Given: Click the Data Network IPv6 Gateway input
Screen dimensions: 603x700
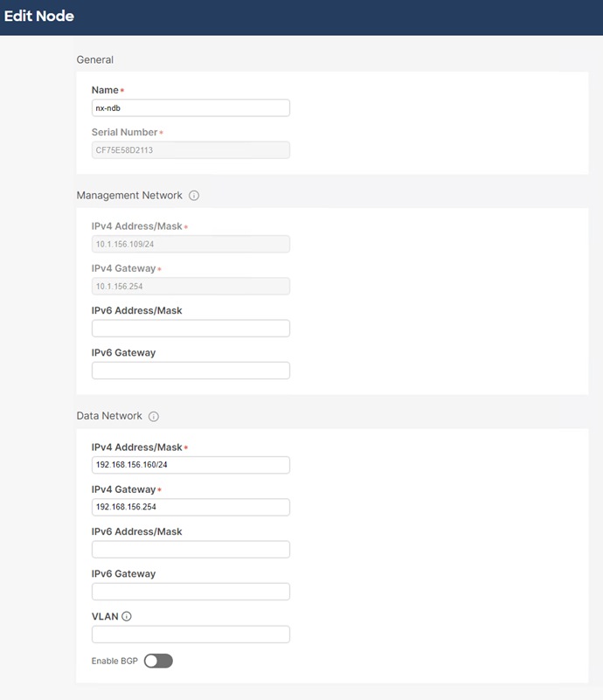Looking at the screenshot, I should point(191,591).
